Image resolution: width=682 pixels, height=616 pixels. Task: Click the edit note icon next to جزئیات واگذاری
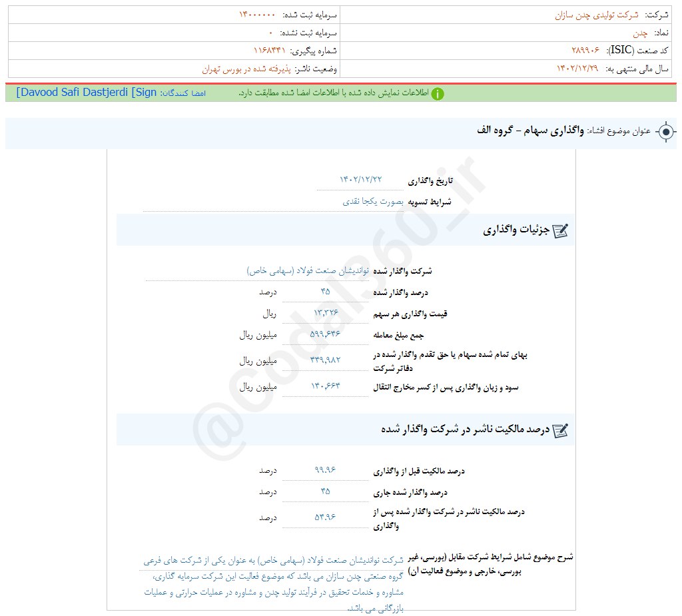coord(560,230)
